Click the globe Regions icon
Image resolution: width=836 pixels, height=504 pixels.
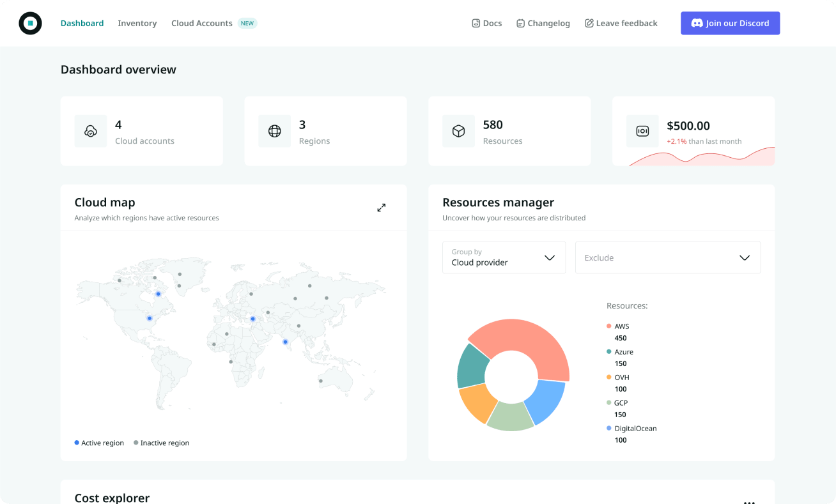(274, 131)
